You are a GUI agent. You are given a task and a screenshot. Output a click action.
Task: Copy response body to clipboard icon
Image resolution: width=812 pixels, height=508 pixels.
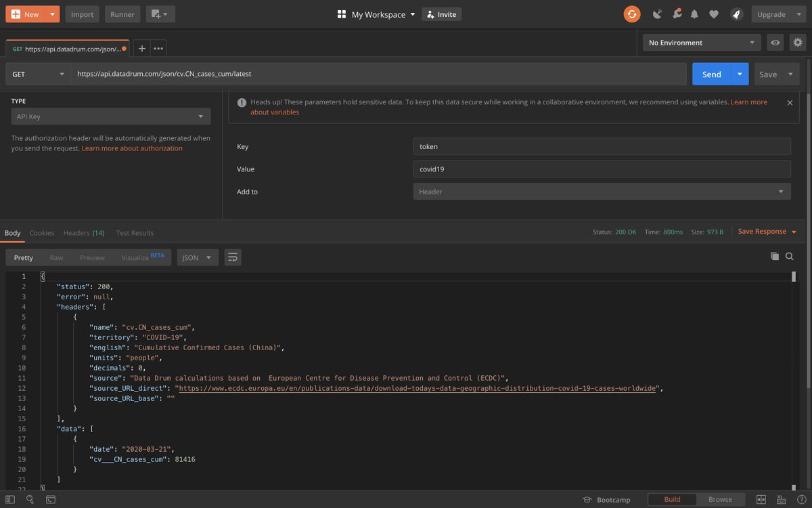point(775,257)
